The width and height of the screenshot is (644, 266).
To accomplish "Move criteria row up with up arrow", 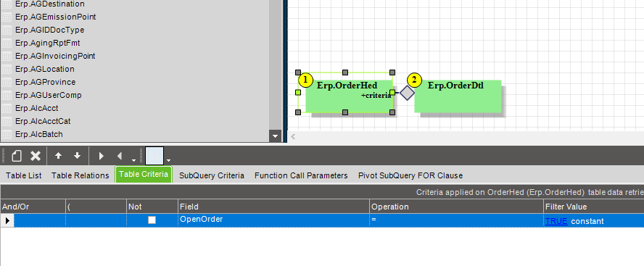I will [x=58, y=156].
